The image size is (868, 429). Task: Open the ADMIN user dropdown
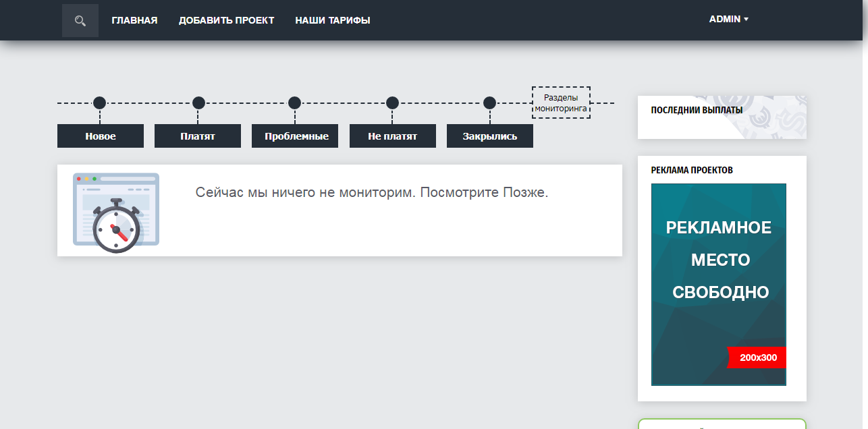[728, 20]
